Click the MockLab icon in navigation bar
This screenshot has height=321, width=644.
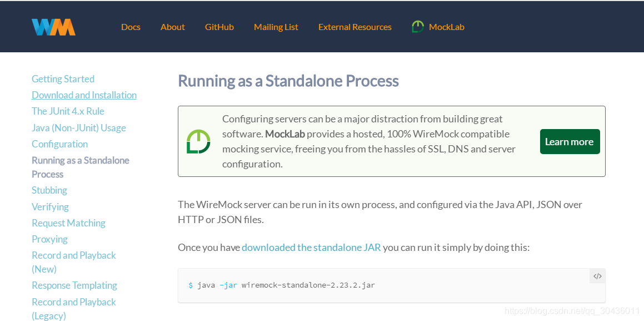pos(418,27)
